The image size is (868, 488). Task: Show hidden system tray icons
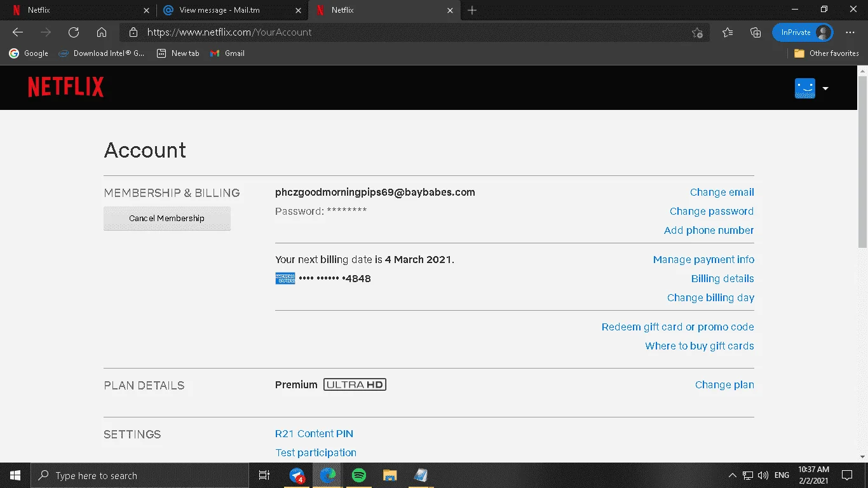tap(733, 475)
